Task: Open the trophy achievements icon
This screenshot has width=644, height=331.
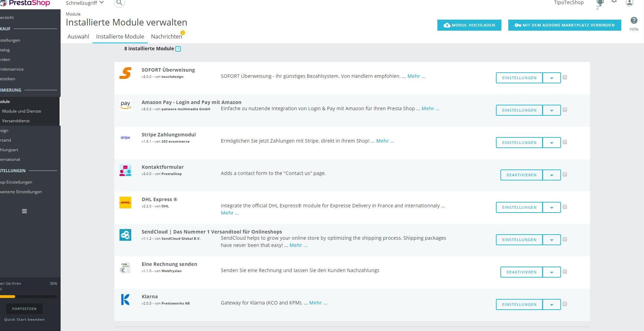Action: [600, 3]
